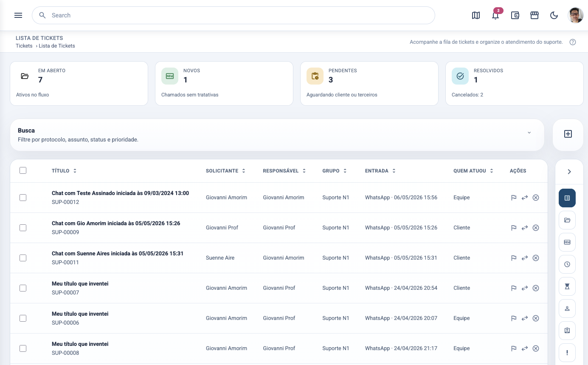588x365 pixels.
Task: Open the store icon in top bar
Action: tap(535, 15)
